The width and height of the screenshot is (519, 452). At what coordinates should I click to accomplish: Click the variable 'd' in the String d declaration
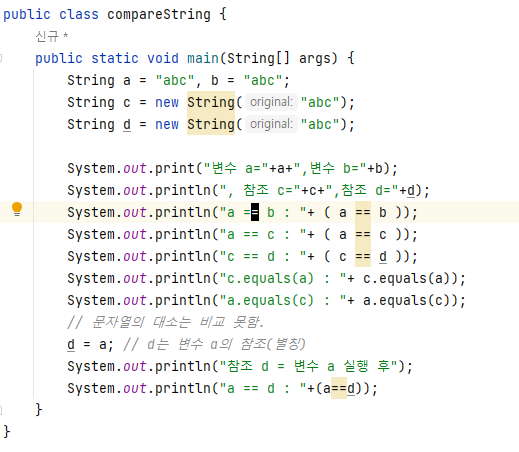coord(127,124)
